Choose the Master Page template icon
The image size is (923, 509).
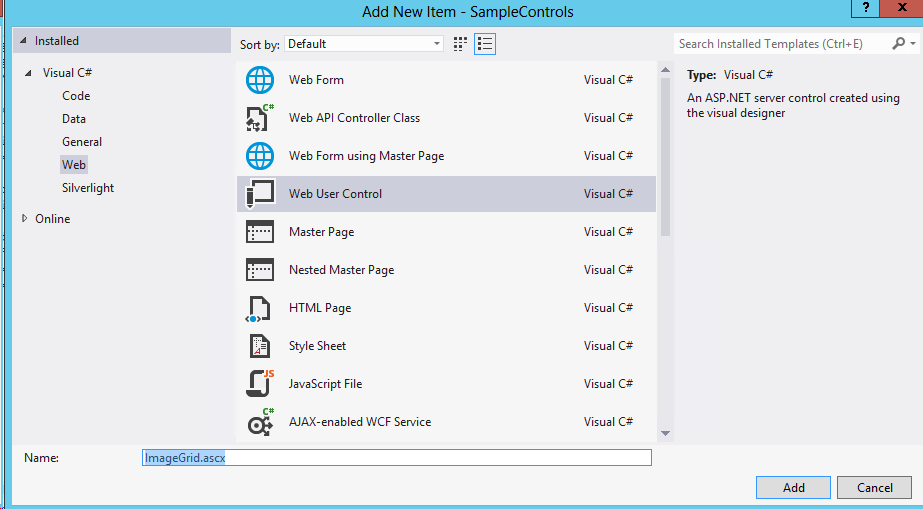click(x=260, y=232)
